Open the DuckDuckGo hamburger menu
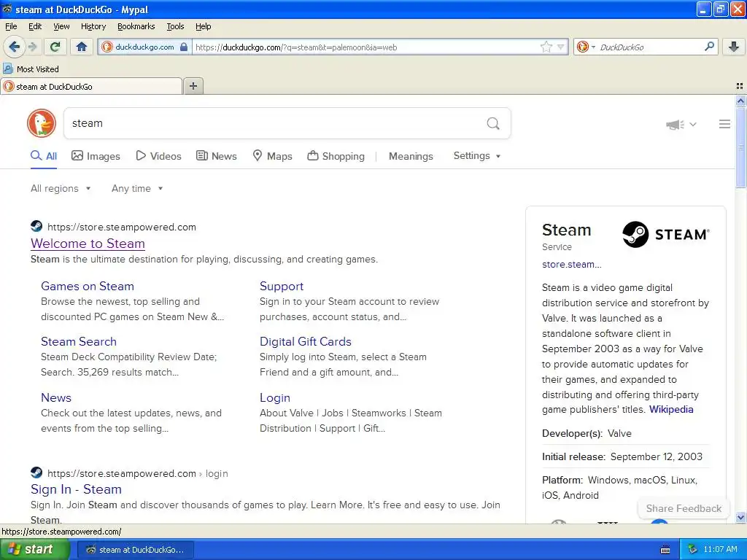Viewport: 747px width, 560px height. point(724,124)
